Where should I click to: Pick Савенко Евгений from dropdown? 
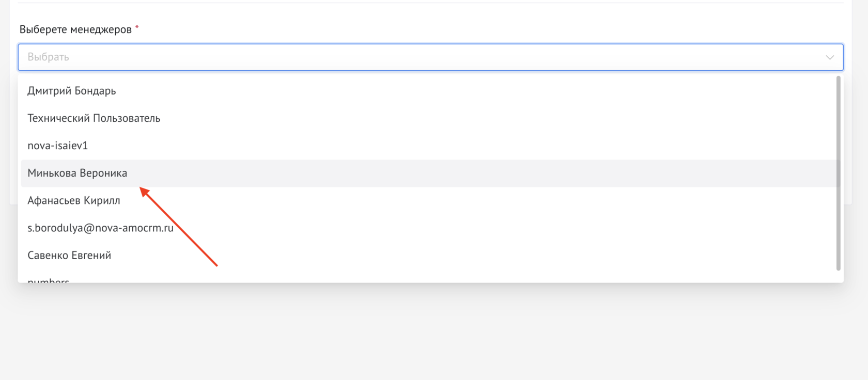pyautogui.click(x=69, y=256)
